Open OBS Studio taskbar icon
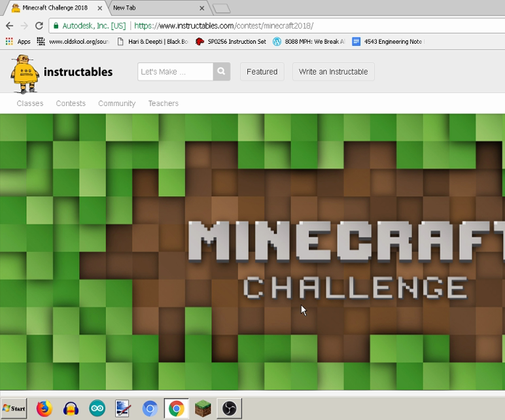 [230, 409]
